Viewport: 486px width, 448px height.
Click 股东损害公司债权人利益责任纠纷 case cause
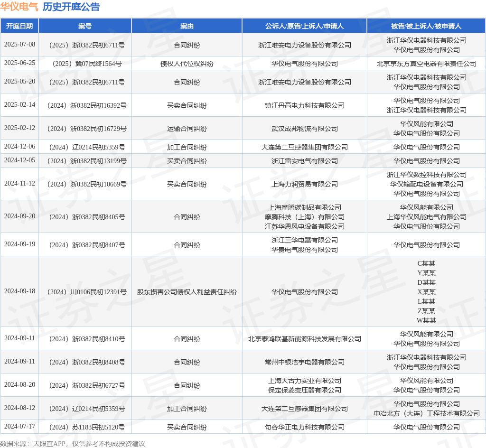187,292
